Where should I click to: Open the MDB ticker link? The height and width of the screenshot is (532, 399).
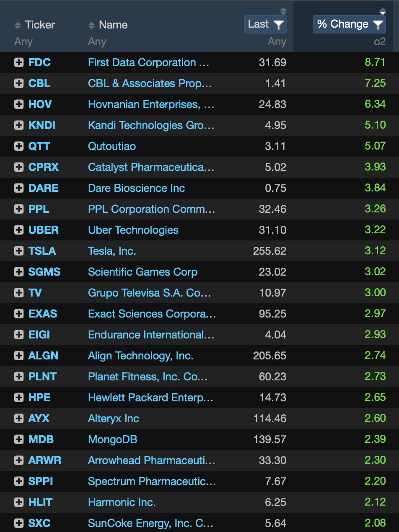[x=41, y=439]
